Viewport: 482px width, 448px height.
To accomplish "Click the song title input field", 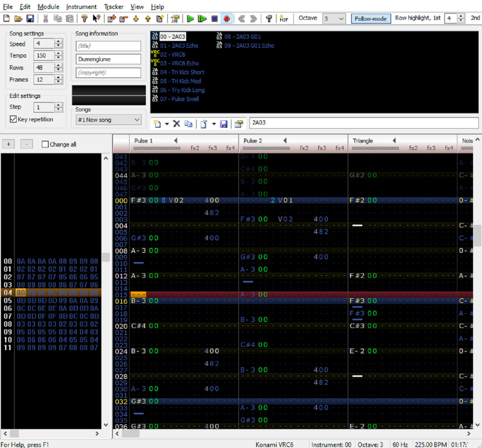I will pyautogui.click(x=108, y=46).
